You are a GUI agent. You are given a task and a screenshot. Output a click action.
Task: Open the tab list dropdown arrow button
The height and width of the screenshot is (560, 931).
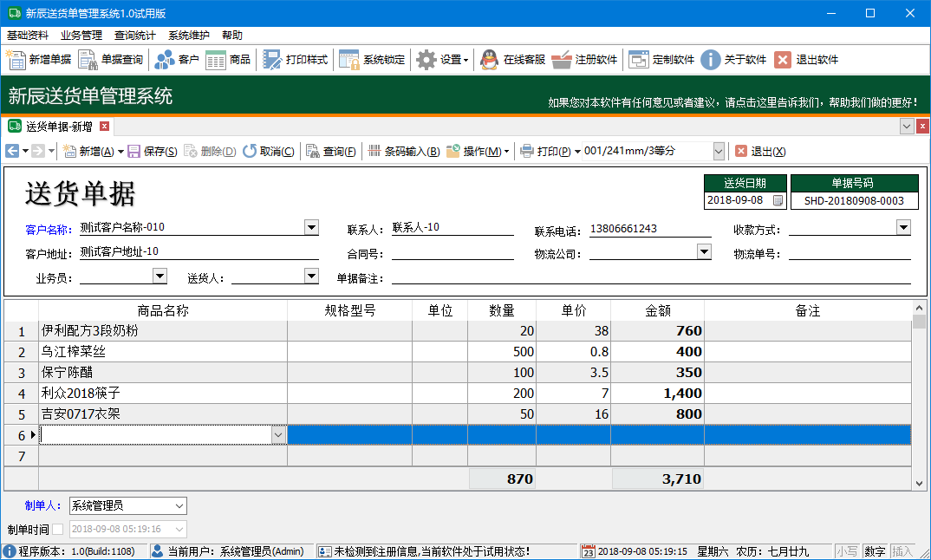907,126
